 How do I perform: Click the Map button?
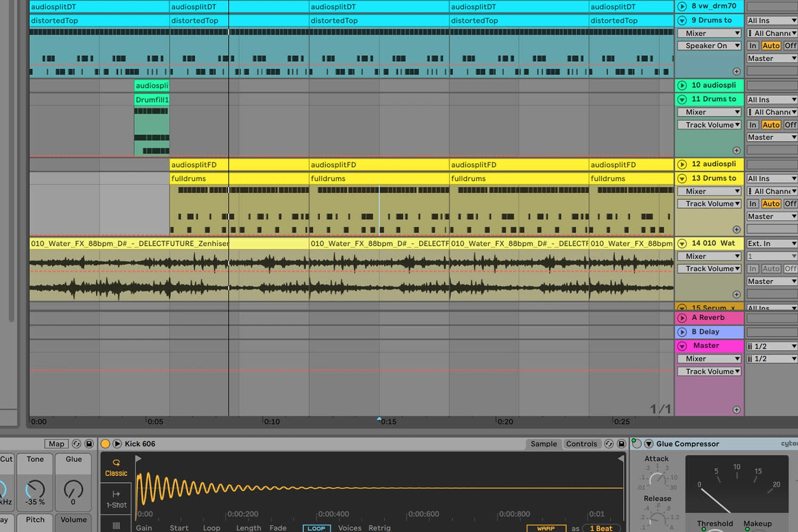[56, 444]
